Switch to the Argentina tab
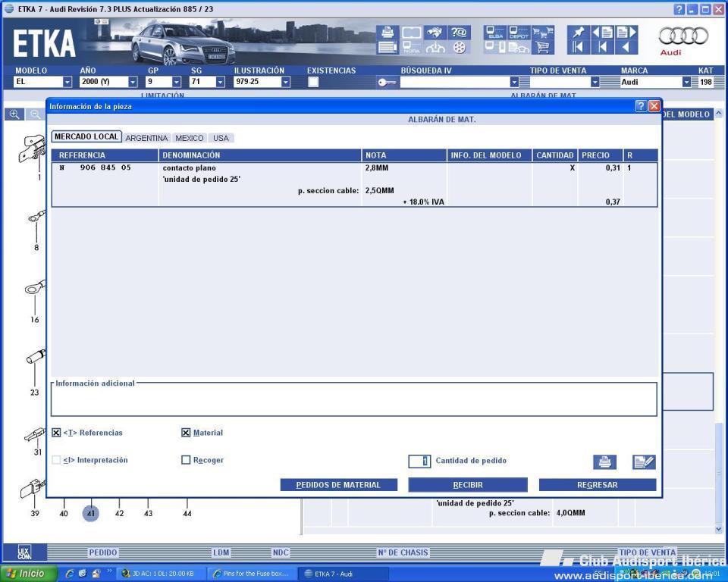The image size is (728, 582). (x=146, y=138)
